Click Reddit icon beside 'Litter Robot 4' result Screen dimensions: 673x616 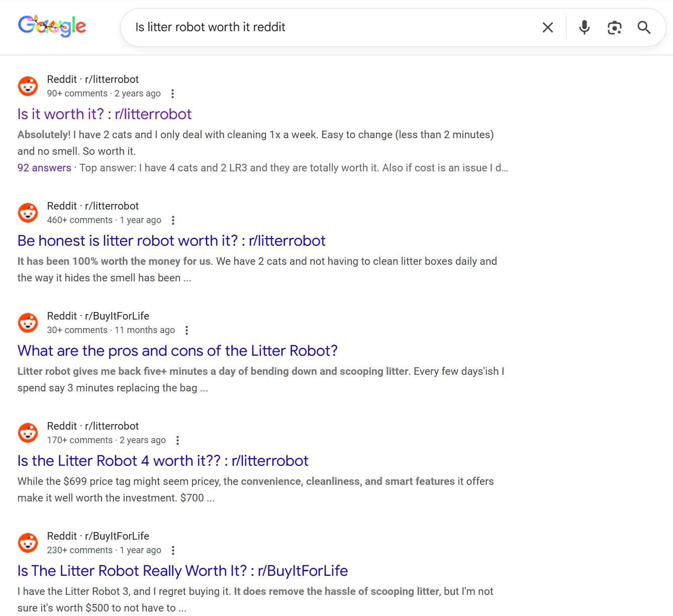pyautogui.click(x=28, y=433)
